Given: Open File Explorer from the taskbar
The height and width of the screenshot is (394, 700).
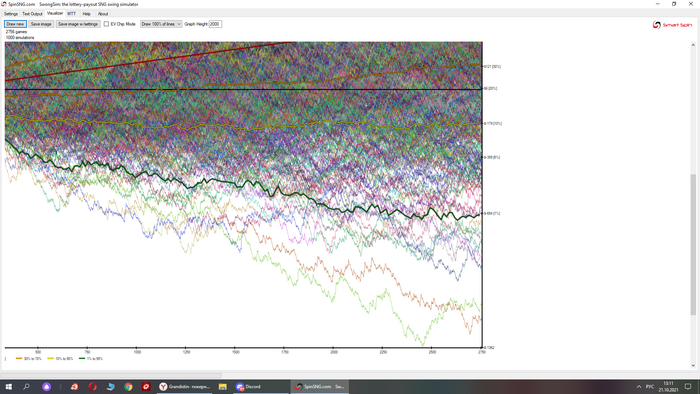Looking at the screenshot, I should pyautogui.click(x=222, y=386).
